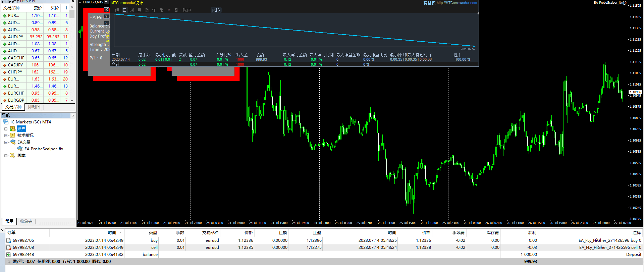Switch to 交易品种 tab in market watch
The image size is (644, 272).
pos(13,107)
